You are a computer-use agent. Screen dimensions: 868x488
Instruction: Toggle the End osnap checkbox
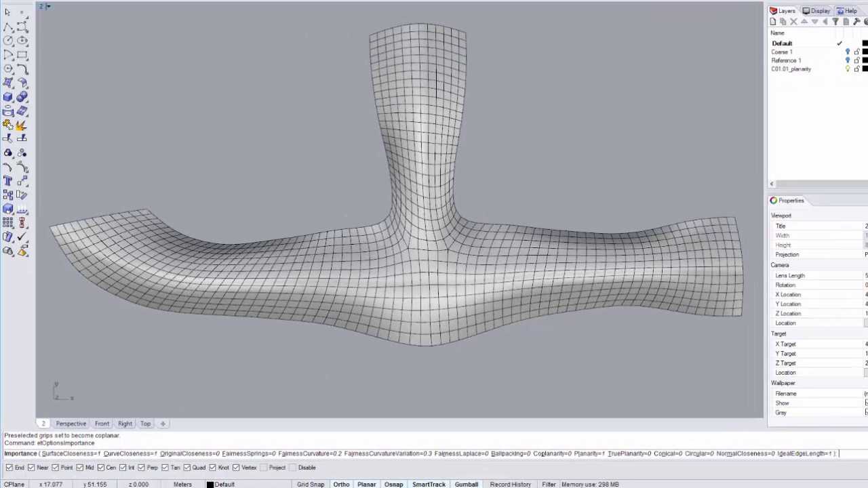click(x=8, y=468)
